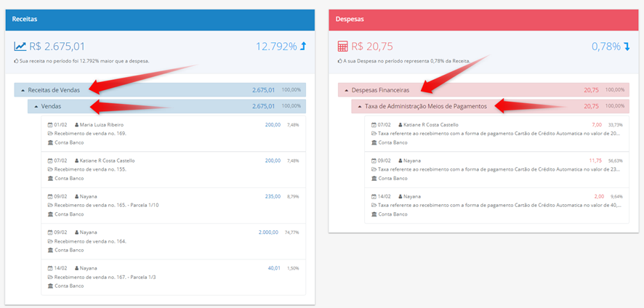Screen dimensions: 644x308
Task: Open Recebimento de venda no. 165 Parcela 1/10
Action: coord(173,206)
